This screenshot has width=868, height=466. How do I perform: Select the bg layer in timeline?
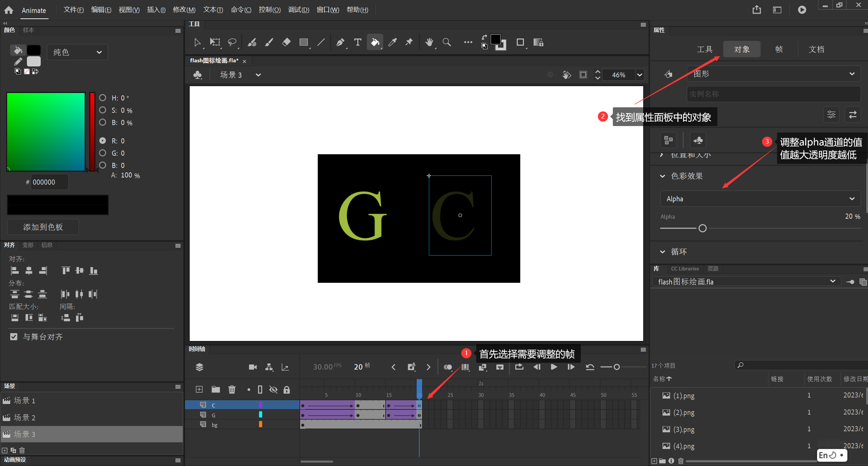click(242, 424)
